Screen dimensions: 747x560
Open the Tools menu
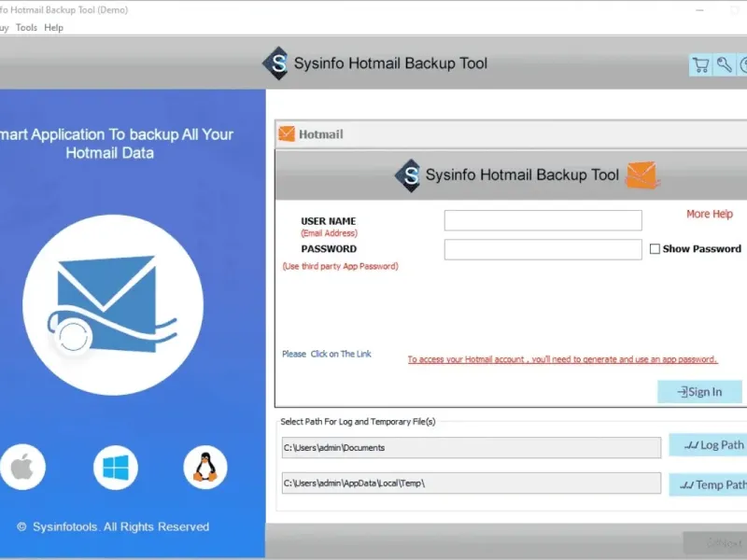pyautogui.click(x=26, y=28)
